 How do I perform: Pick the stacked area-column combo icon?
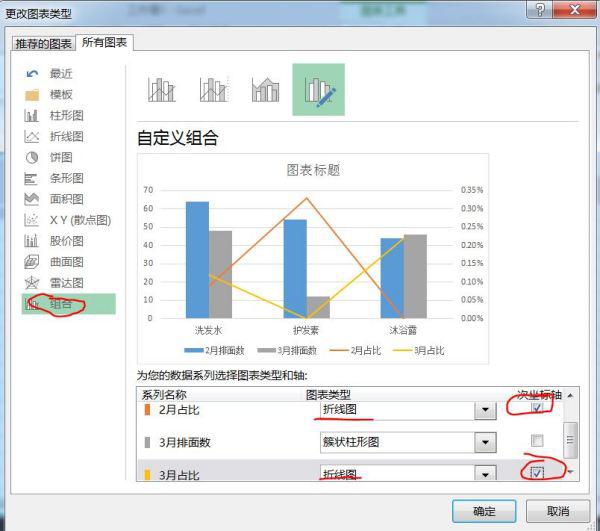[265, 90]
